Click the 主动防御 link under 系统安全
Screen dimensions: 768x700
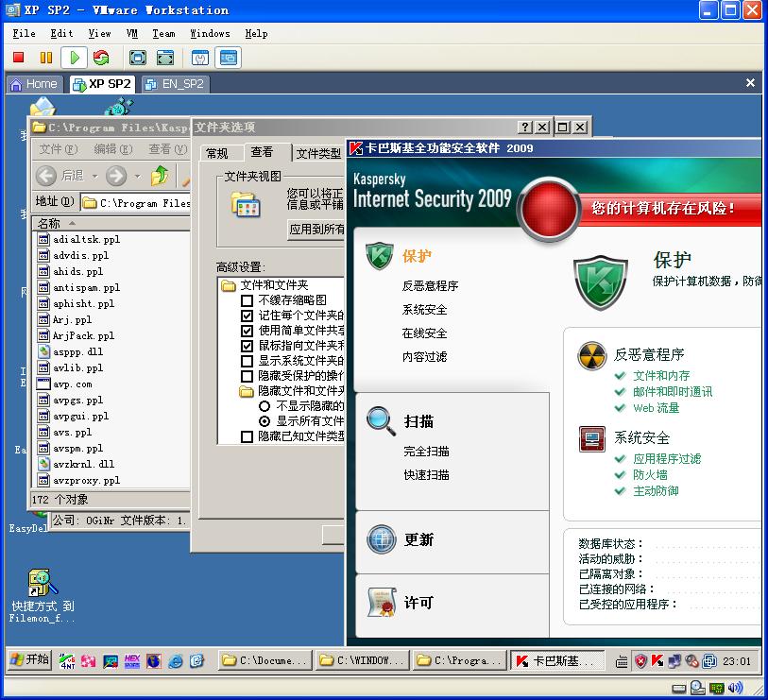pyautogui.click(x=656, y=491)
